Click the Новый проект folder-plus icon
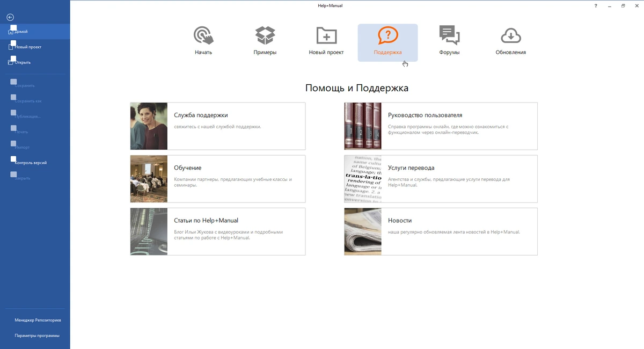644x349 pixels. pyautogui.click(x=326, y=35)
